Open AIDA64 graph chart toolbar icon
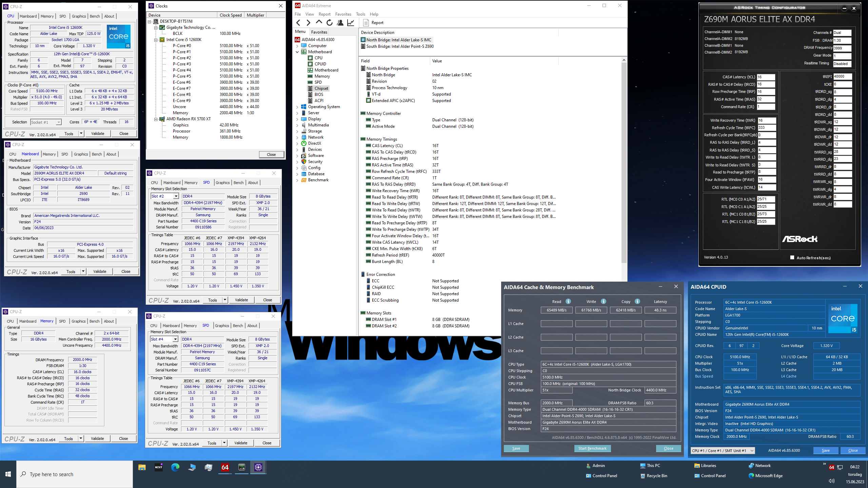The width and height of the screenshot is (868, 488). pos(351,23)
